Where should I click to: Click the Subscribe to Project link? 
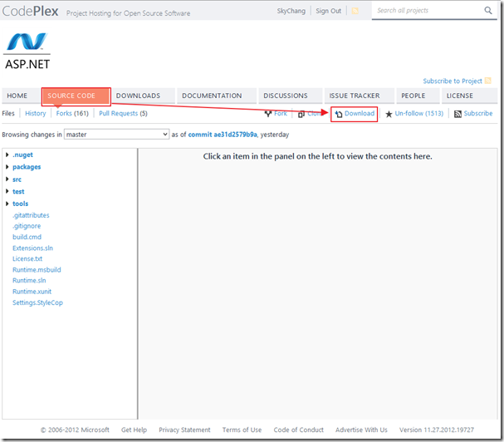(x=453, y=81)
